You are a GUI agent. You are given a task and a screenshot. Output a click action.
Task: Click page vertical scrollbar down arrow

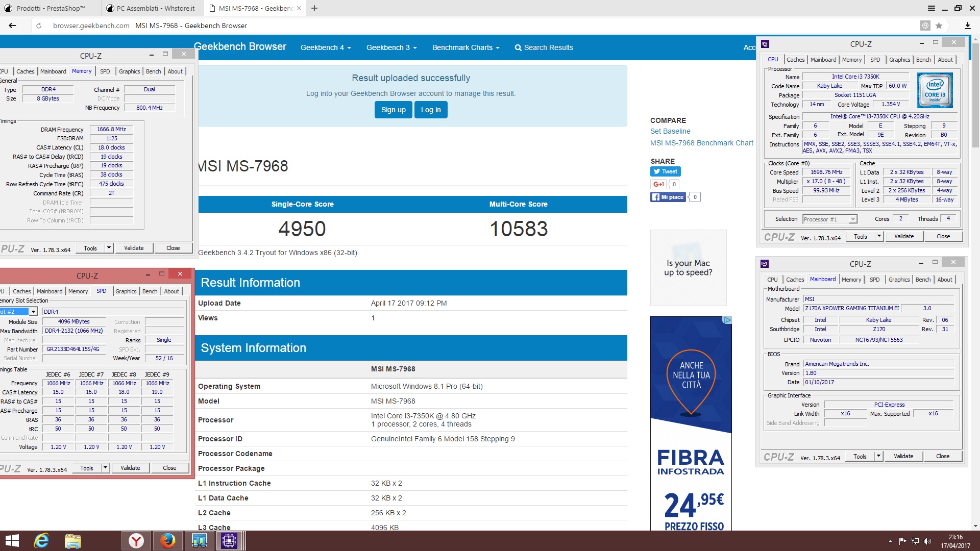pyautogui.click(x=975, y=526)
